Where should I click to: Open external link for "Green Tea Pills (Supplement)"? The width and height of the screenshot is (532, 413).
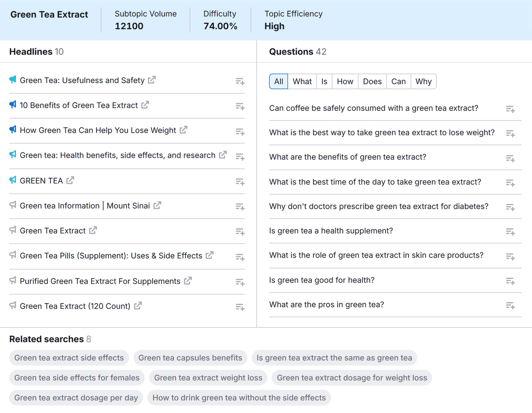[x=210, y=255]
